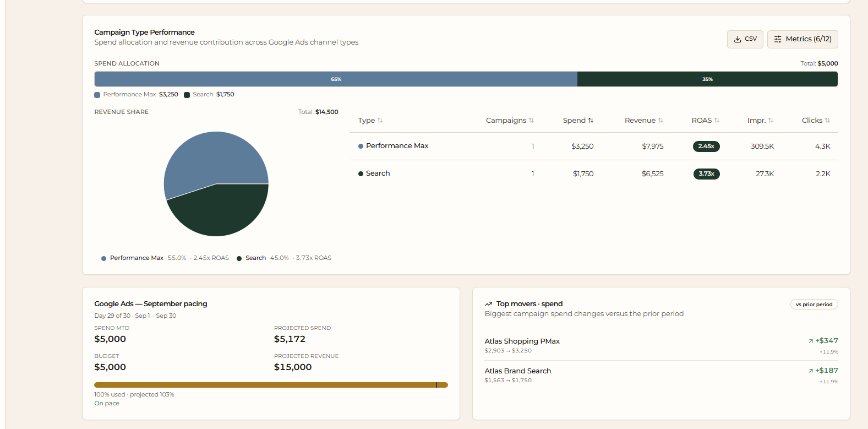Click the $7,975 revenue cell
The height and width of the screenshot is (429, 868).
653,146
